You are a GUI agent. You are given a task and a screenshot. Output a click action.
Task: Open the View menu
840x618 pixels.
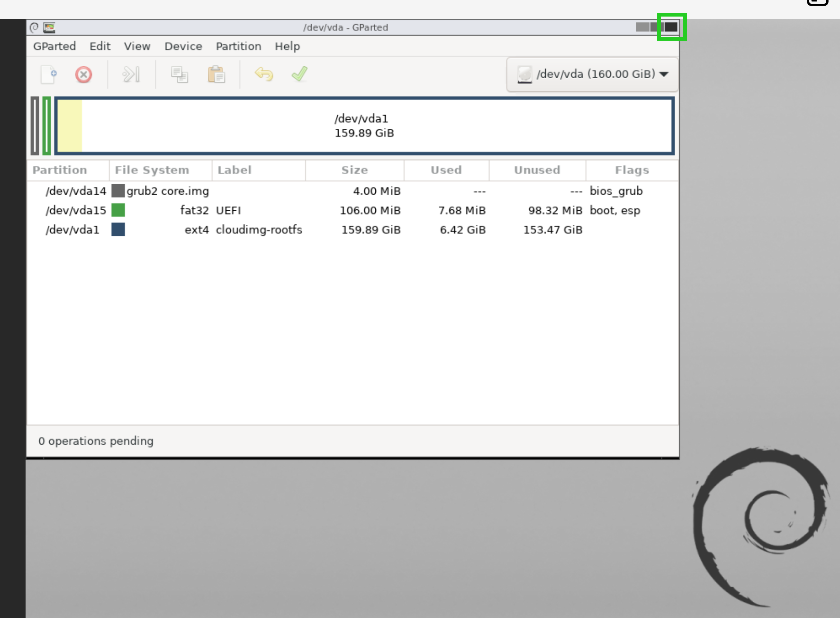(x=137, y=46)
